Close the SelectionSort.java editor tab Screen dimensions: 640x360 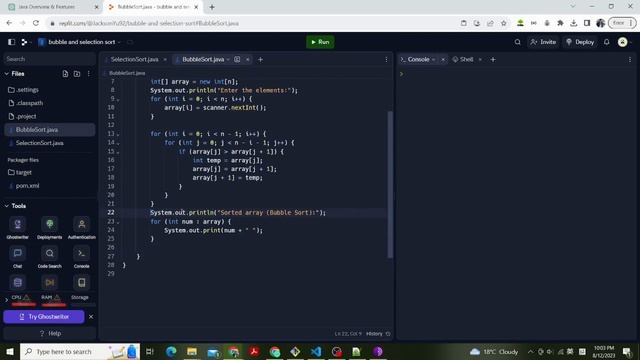[x=165, y=60]
